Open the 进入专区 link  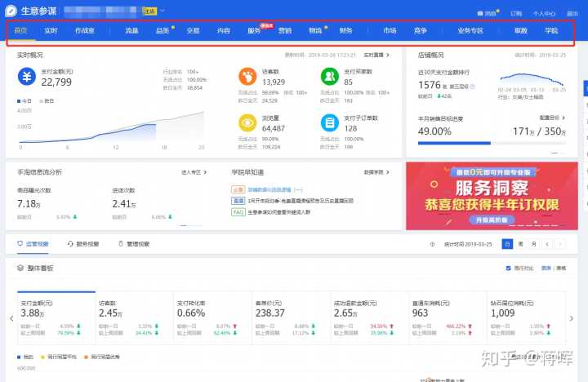point(191,172)
